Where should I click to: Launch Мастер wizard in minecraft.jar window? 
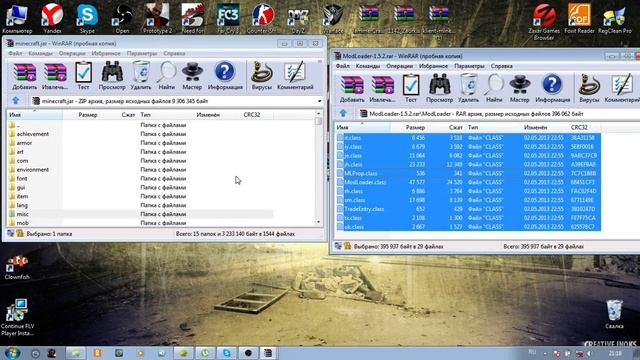[x=192, y=76]
